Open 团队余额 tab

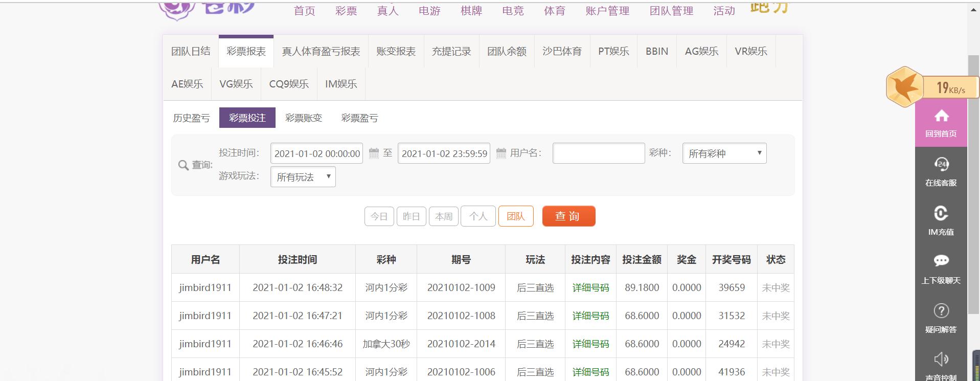click(x=507, y=51)
